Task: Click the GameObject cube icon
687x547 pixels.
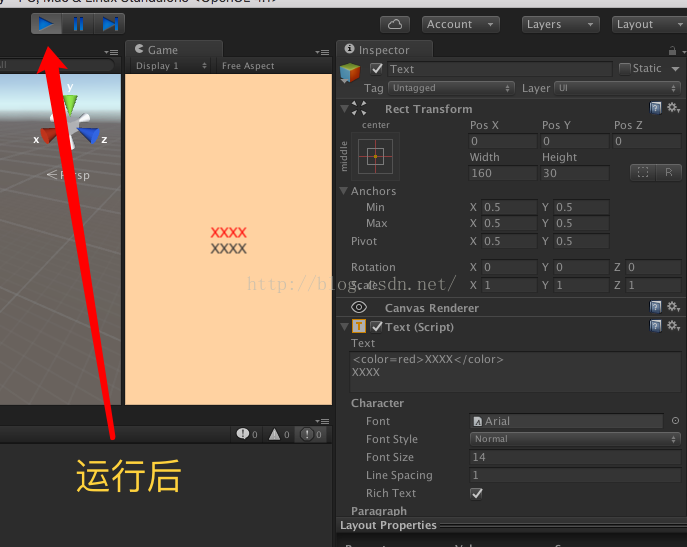Action: coord(350,72)
